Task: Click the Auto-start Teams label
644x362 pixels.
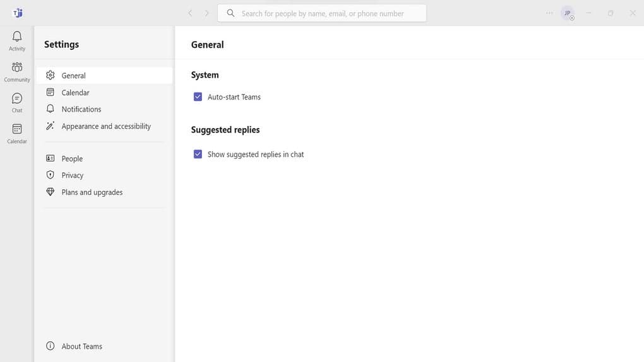Action: tap(234, 97)
